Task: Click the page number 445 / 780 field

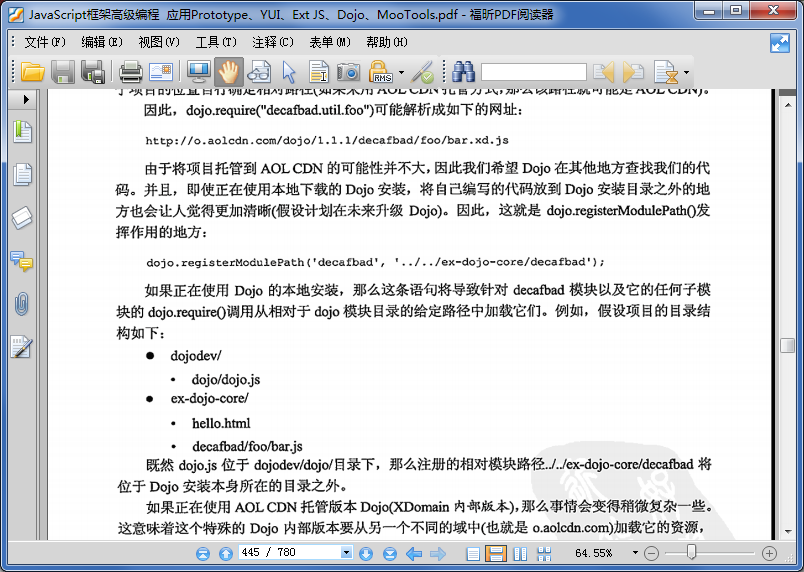Action: click(290, 553)
